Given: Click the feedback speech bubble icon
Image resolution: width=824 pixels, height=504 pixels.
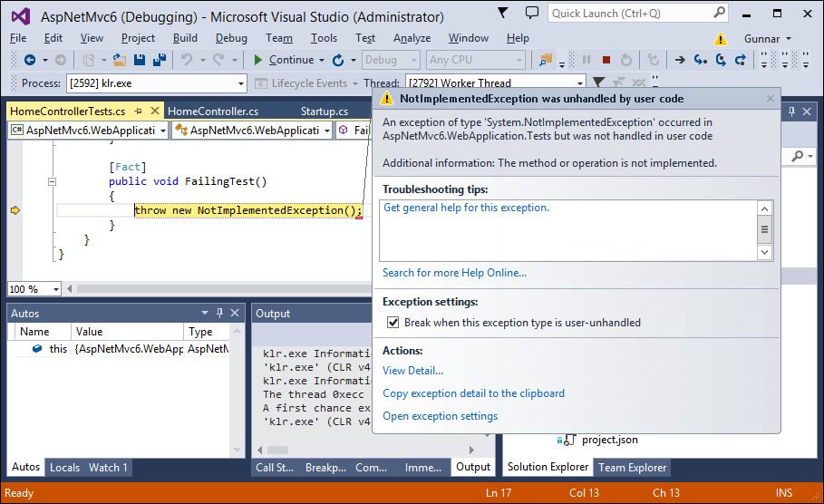Looking at the screenshot, I should tap(532, 13).
